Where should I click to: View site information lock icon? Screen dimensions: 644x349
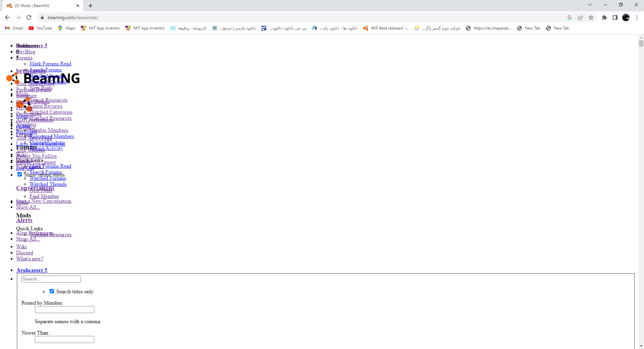(42, 17)
